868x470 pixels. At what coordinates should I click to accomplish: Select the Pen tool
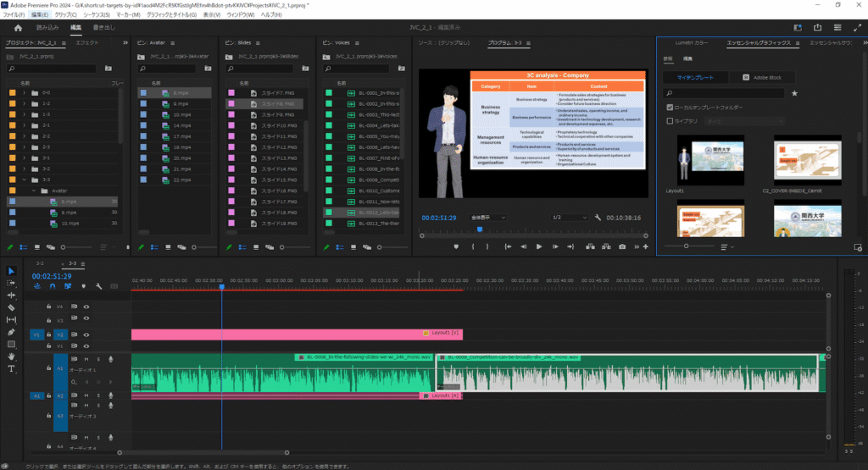coord(11,332)
